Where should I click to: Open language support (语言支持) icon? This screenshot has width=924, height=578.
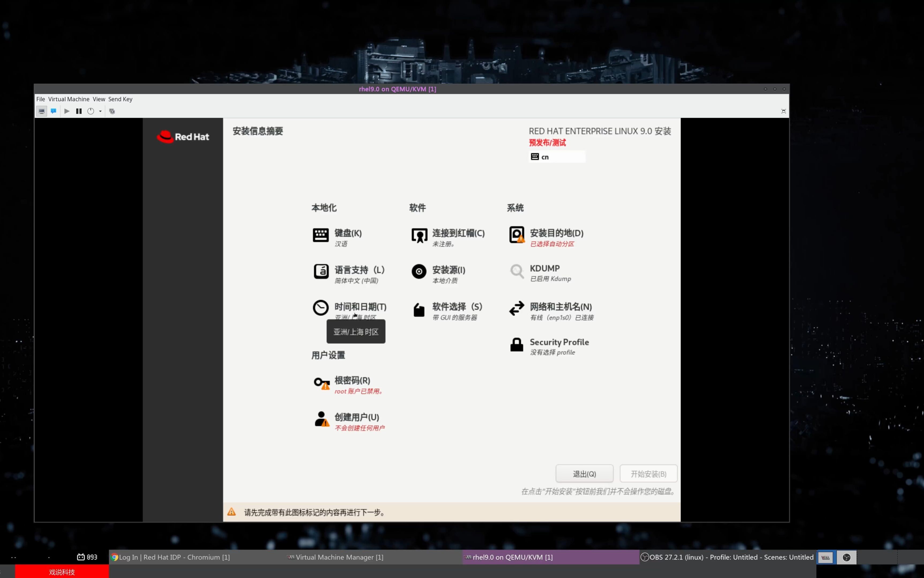321,271
